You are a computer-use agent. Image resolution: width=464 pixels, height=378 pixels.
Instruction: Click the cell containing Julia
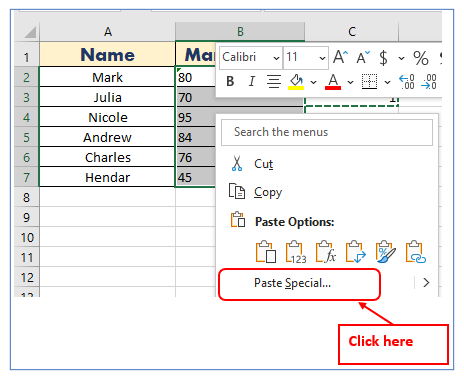point(107,97)
